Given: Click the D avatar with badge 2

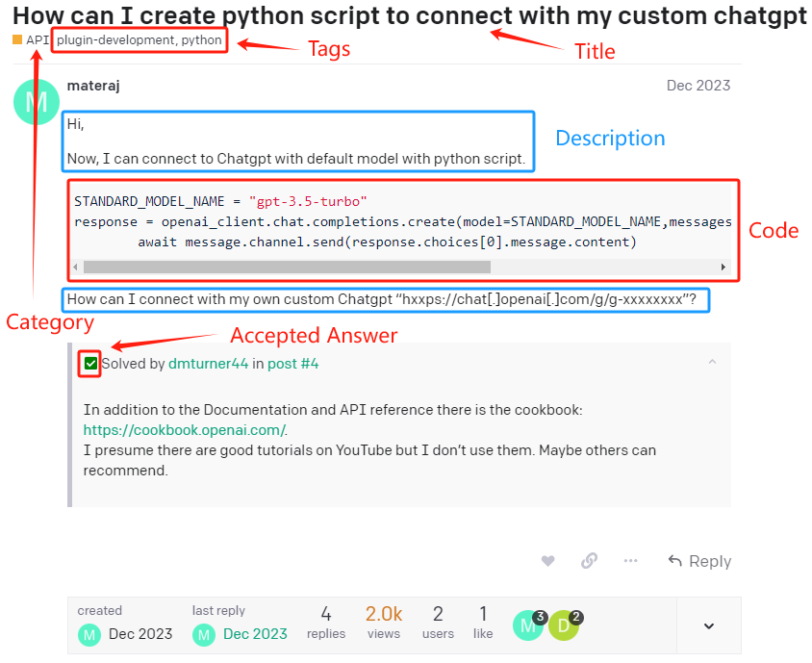Looking at the screenshot, I should [x=564, y=625].
